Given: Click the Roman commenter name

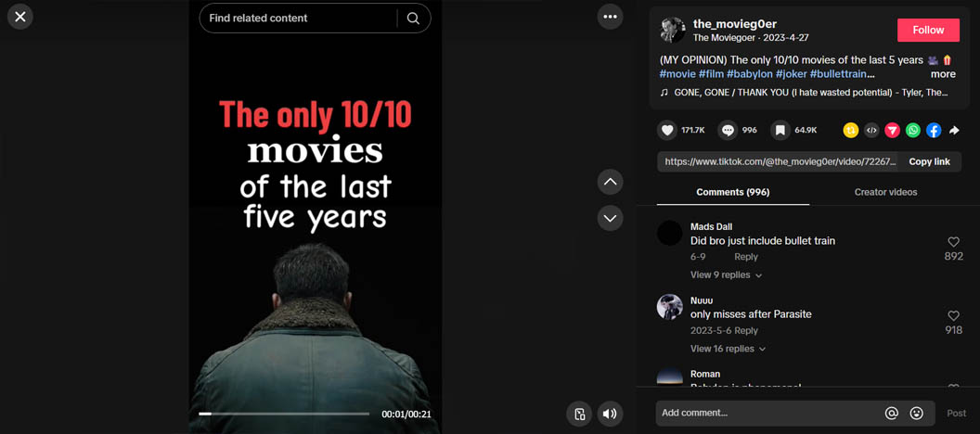Looking at the screenshot, I should coord(705,374).
